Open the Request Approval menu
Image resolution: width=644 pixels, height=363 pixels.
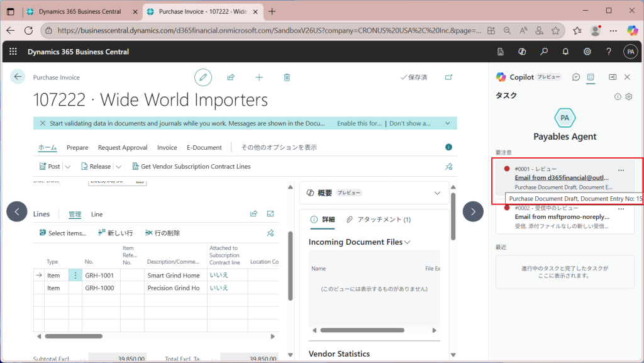123,147
